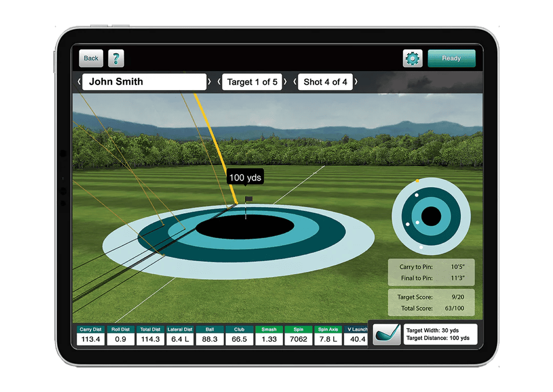Select the Spin Axis 7.8 L tile
The width and height of the screenshot is (553, 392).
point(328,335)
